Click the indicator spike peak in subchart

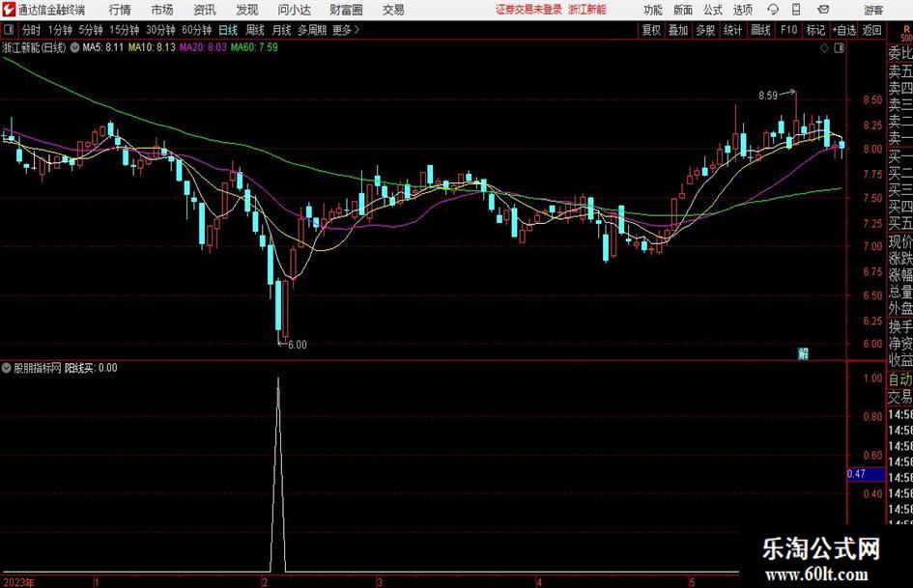277,379
